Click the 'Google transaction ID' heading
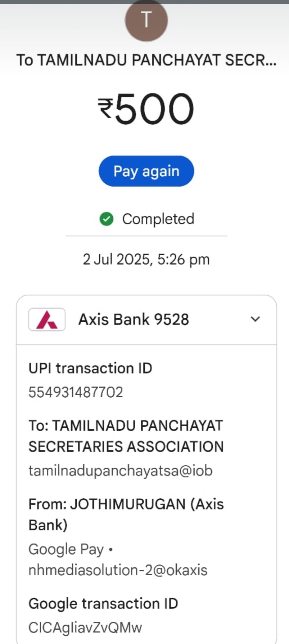Image resolution: width=289 pixels, height=644 pixels. point(103,603)
